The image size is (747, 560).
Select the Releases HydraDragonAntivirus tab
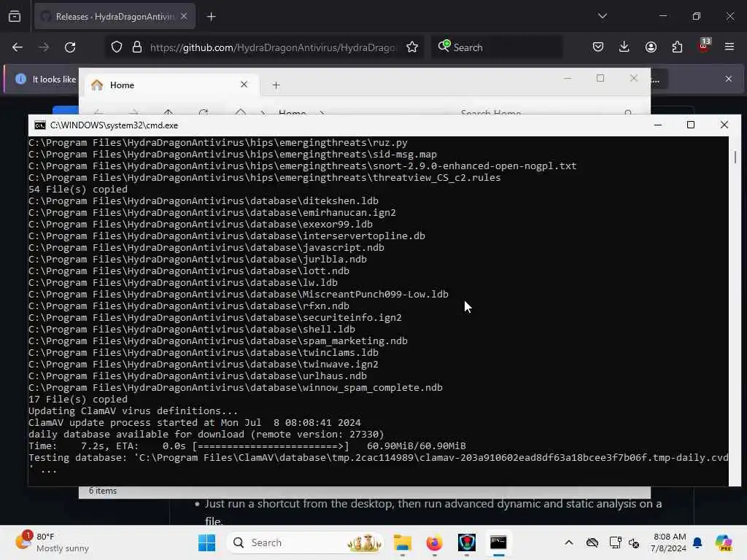pos(115,17)
